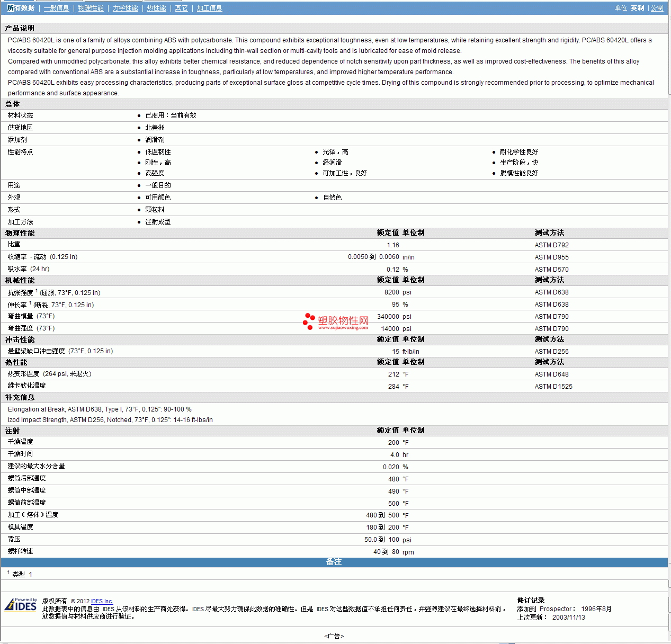The width and height of the screenshot is (671, 644).
Task: Select the 所有数据 tab
Action: [21, 8]
